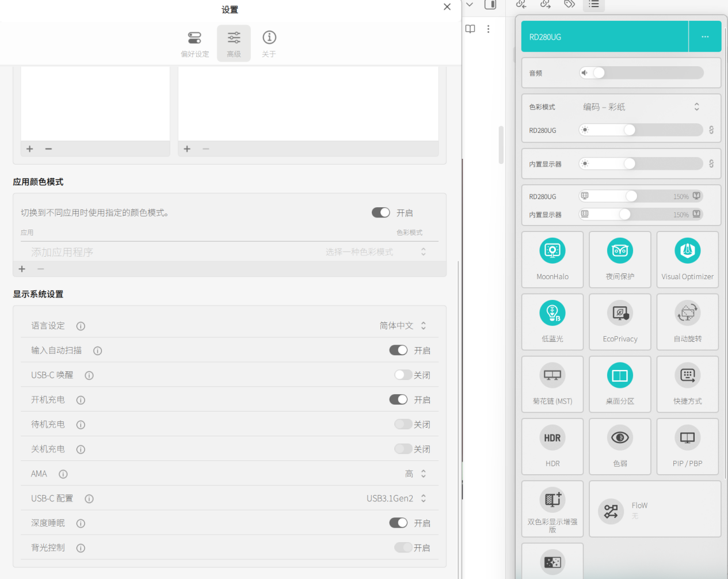Show info for 背光控制
Viewport: 728px width, 579px height.
click(81, 548)
